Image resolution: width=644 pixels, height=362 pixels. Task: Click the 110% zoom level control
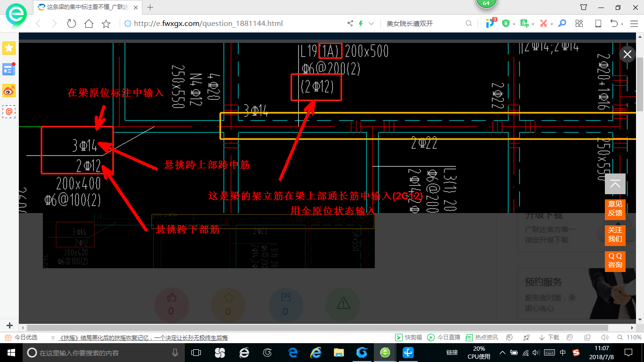629,337
